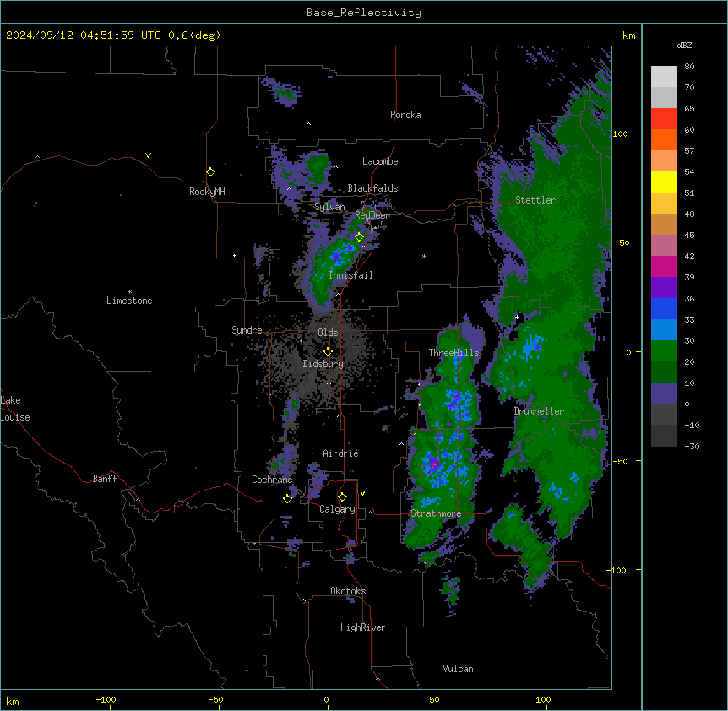Click the RedDeer city label
Image resolution: width=728 pixels, height=711 pixels.
[x=372, y=215]
